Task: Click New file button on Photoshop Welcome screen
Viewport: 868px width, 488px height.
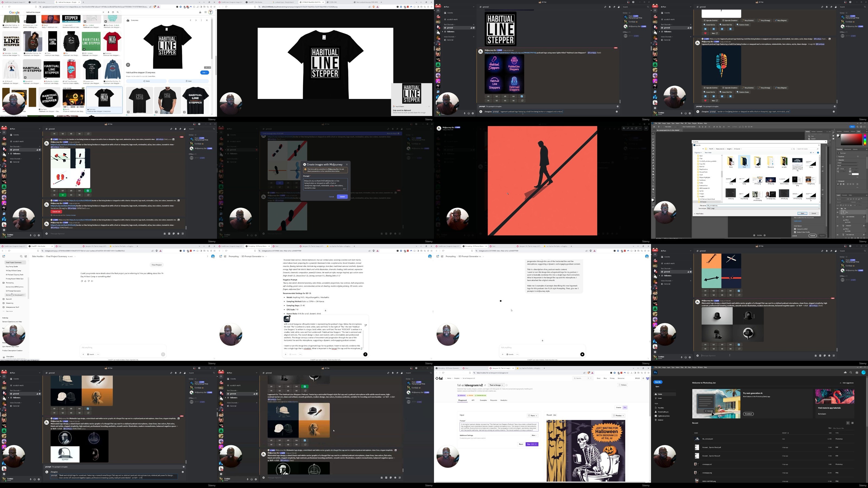Action: tap(658, 382)
